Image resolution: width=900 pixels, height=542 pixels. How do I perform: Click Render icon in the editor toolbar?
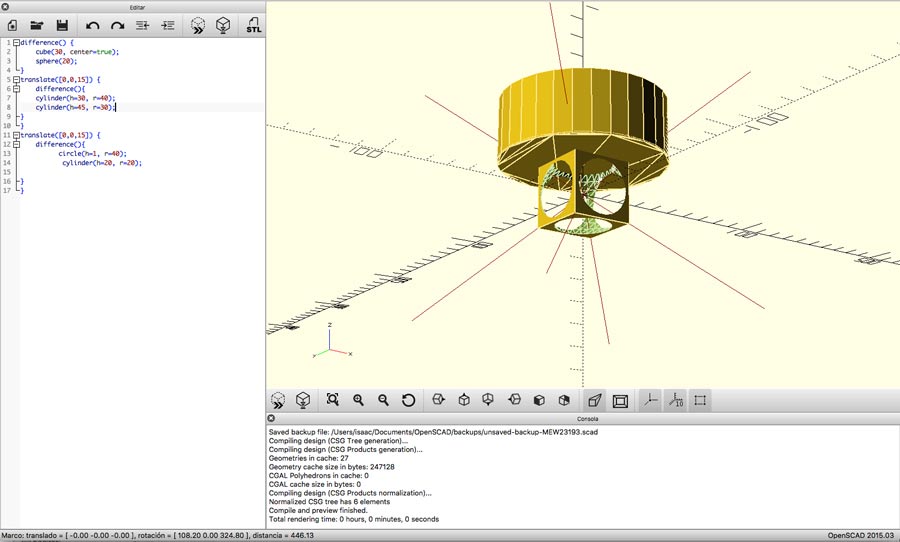click(x=224, y=25)
